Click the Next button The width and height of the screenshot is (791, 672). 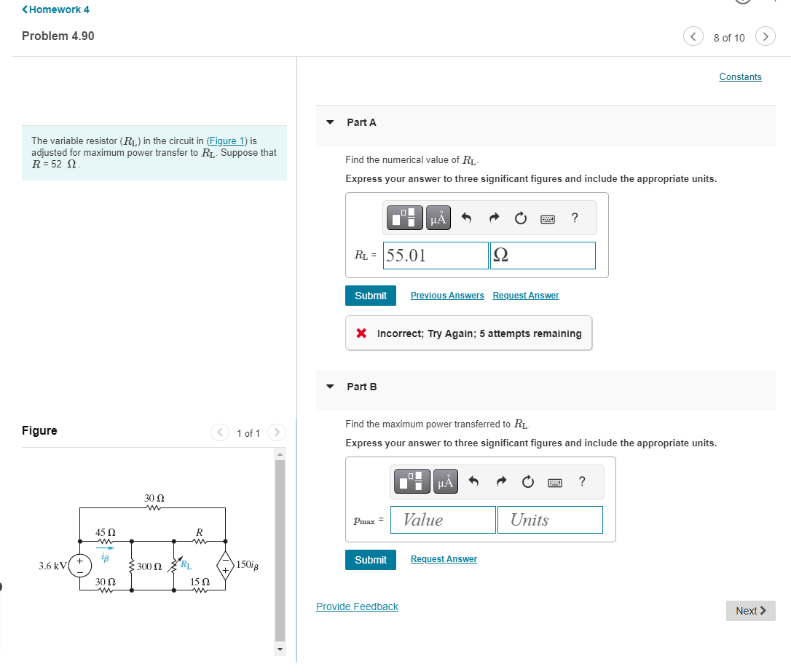750,610
